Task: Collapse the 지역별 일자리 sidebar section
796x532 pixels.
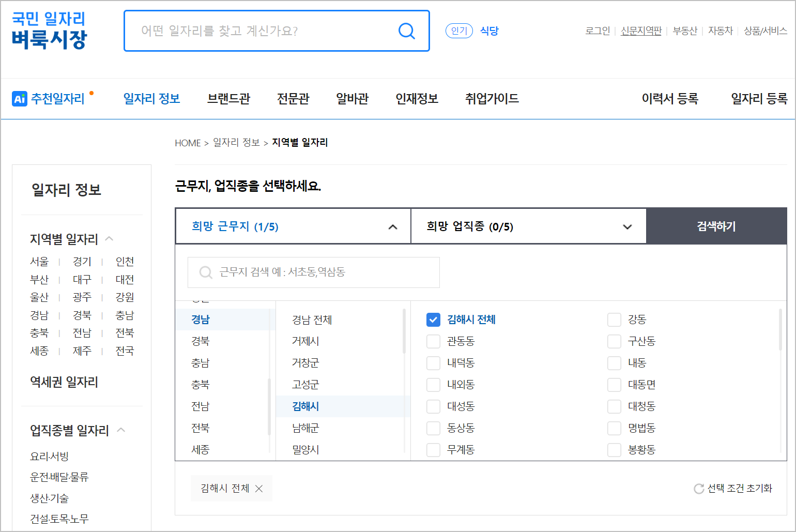Action: pos(109,238)
